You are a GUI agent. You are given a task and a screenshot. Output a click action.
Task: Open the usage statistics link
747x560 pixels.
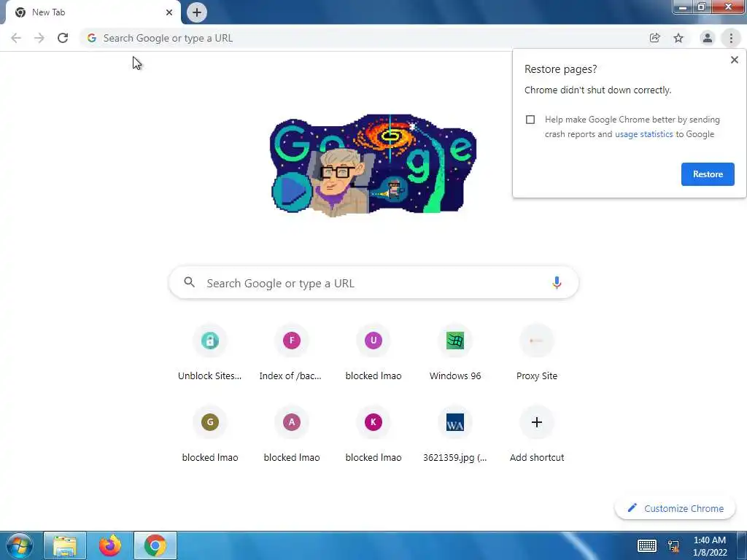tap(643, 134)
